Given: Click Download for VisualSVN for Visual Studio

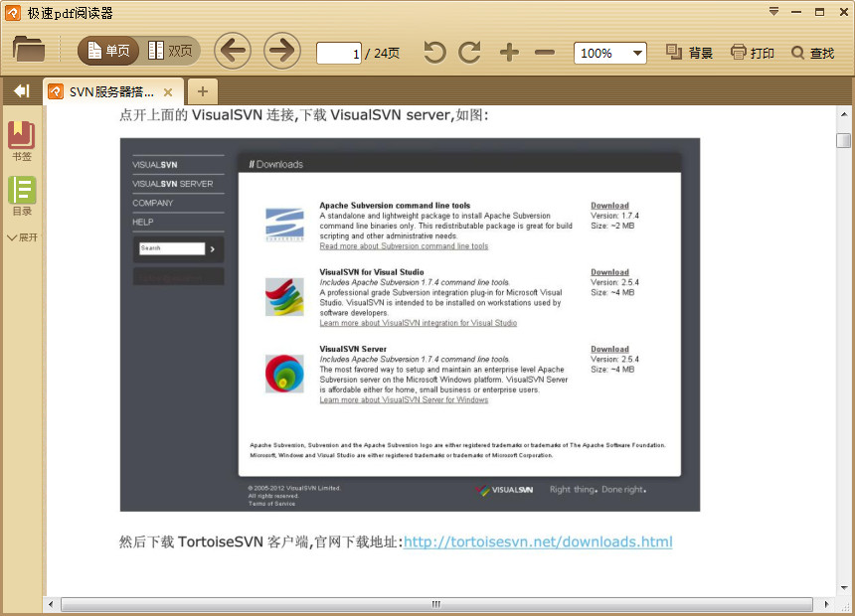Looking at the screenshot, I should click(x=609, y=272).
